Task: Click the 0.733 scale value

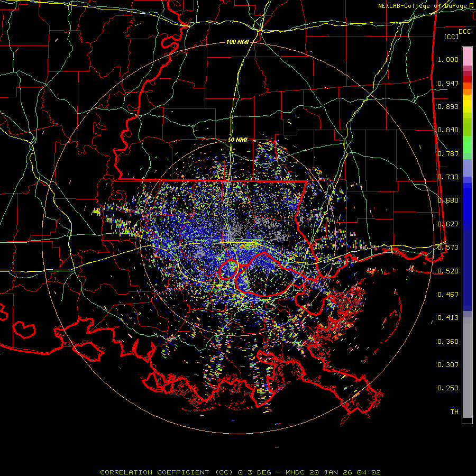Action: click(x=448, y=177)
